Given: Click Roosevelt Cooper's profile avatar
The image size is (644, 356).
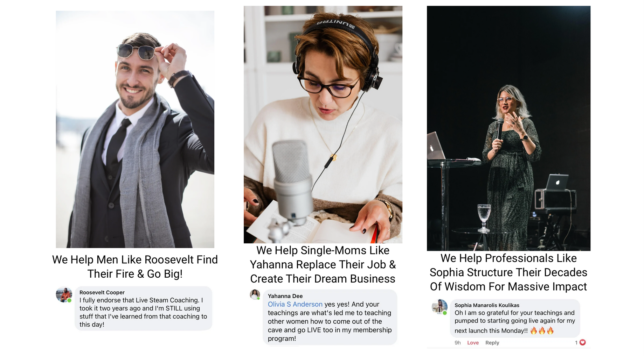Looking at the screenshot, I should 64,295.
